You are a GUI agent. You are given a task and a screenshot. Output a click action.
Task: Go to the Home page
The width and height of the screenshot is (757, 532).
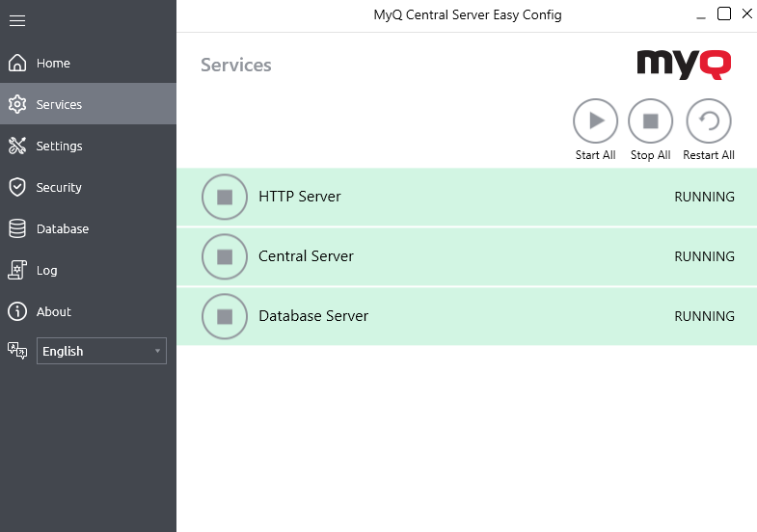(53, 64)
